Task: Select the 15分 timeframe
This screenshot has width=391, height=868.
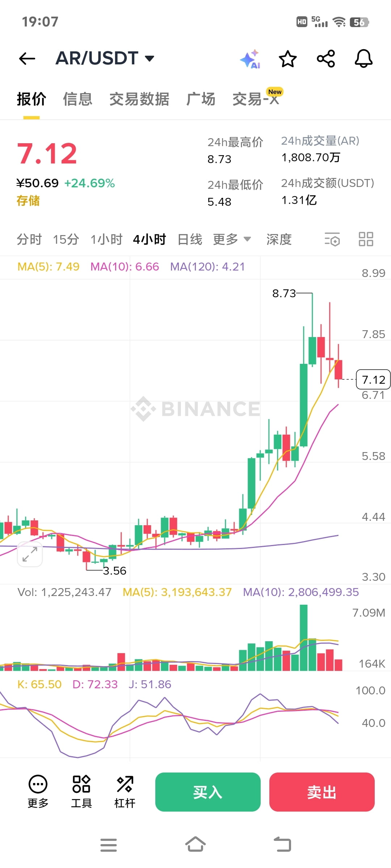Action: (66, 239)
